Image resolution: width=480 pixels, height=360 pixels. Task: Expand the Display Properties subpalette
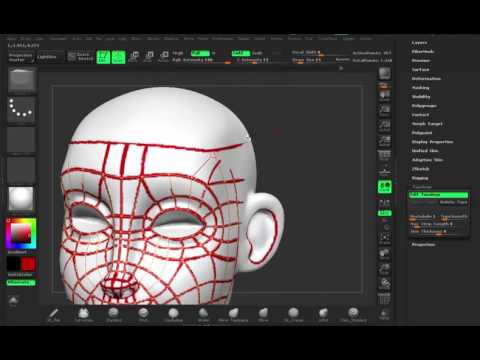(x=432, y=142)
